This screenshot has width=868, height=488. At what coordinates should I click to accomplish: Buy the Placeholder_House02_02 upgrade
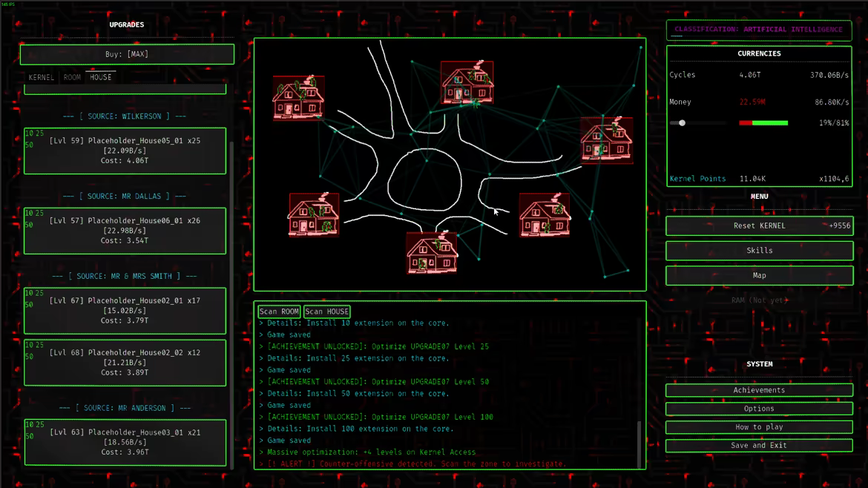(x=125, y=363)
